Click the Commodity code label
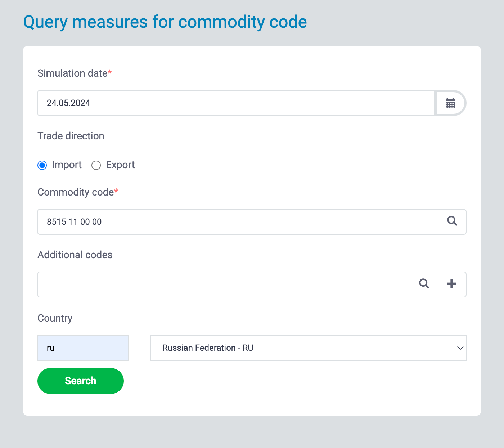The image size is (504, 448). (78, 192)
